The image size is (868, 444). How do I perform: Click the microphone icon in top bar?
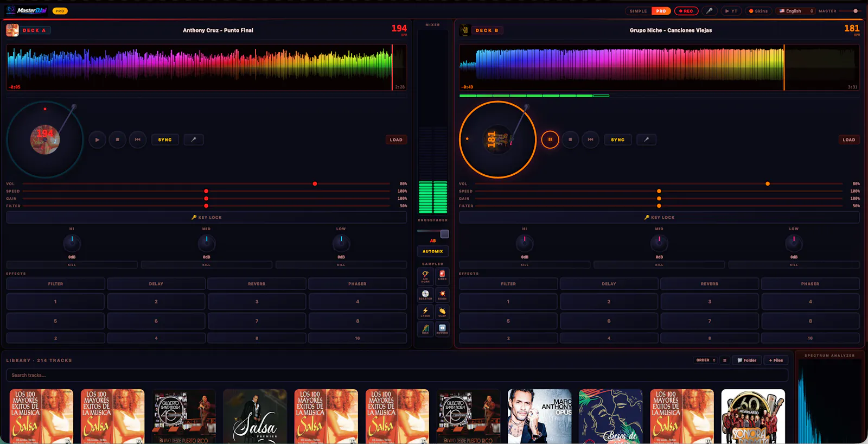click(709, 11)
